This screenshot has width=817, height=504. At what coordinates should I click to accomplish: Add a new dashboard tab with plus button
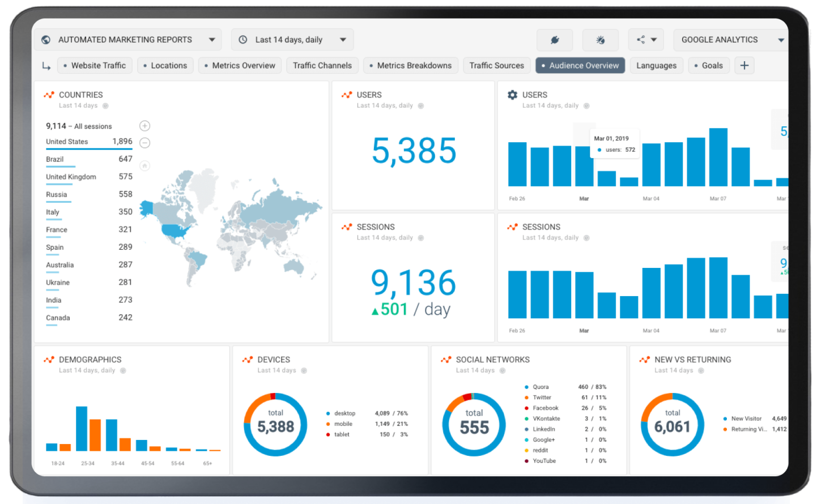744,66
